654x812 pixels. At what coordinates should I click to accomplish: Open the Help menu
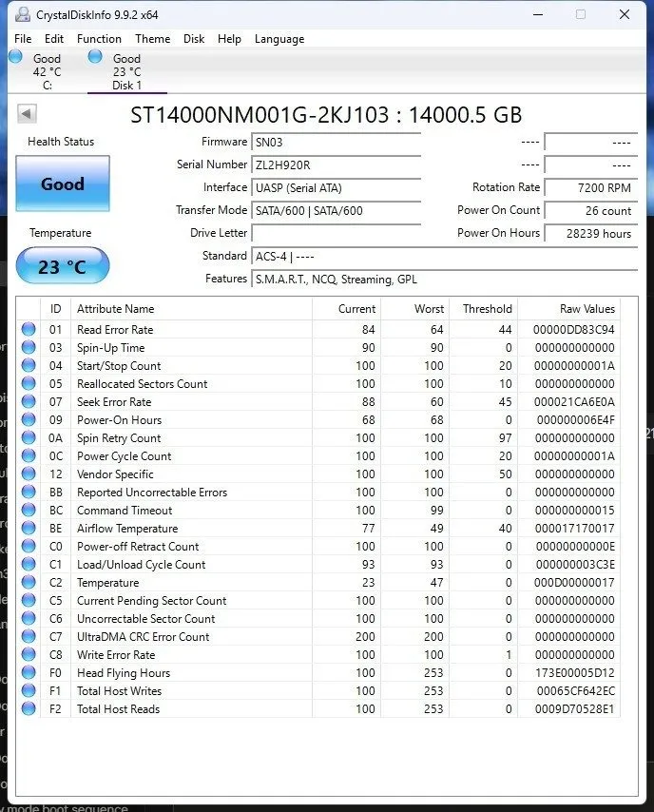point(229,39)
